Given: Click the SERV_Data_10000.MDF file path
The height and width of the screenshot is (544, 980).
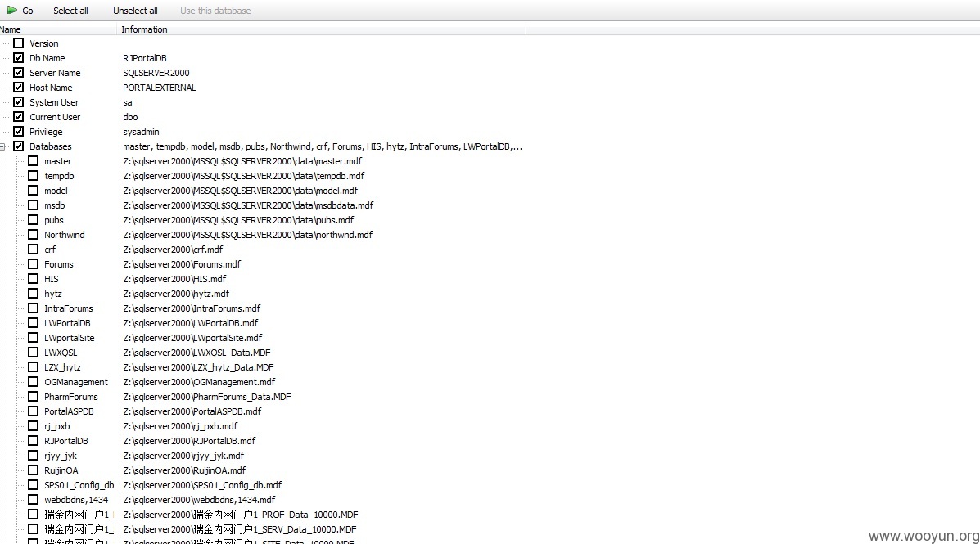Looking at the screenshot, I should 239,529.
